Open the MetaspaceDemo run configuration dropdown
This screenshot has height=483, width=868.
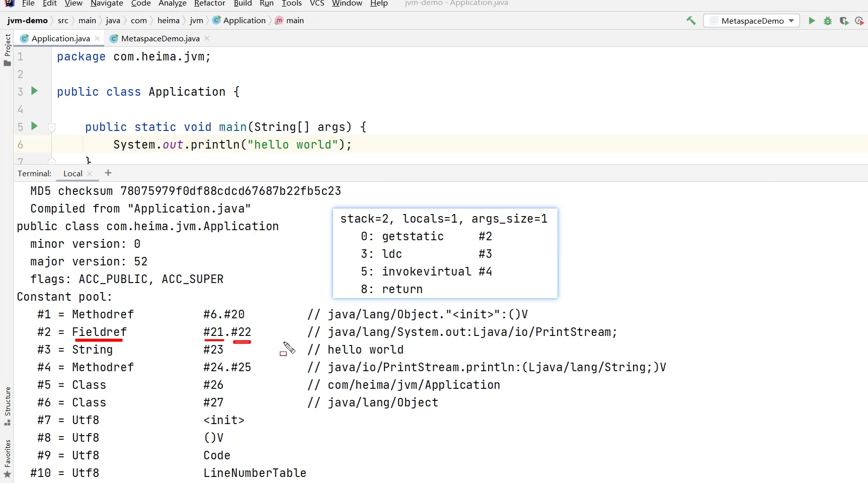click(752, 21)
